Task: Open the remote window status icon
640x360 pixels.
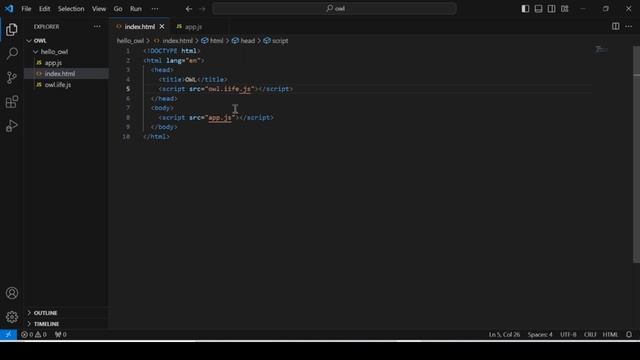Action: [8, 335]
